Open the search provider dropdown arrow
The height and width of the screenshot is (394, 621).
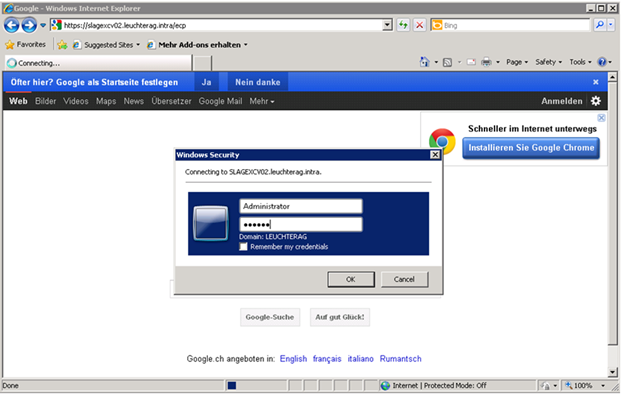610,25
